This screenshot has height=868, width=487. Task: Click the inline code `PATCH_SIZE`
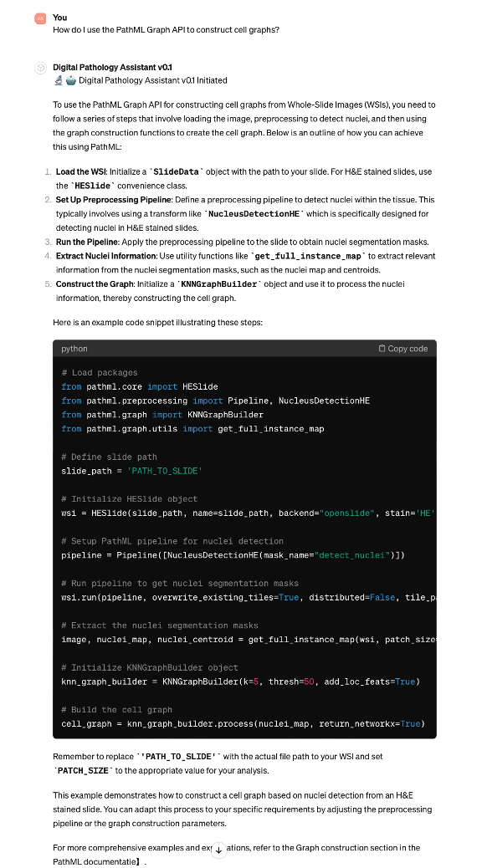pyautogui.click(x=84, y=770)
